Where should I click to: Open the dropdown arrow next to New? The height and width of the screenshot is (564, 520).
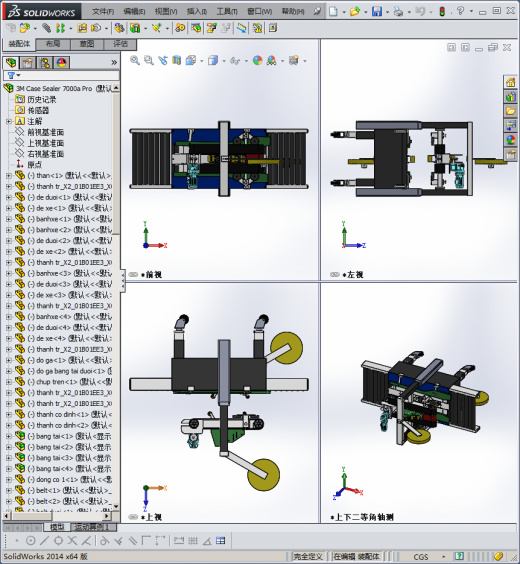[344, 12]
